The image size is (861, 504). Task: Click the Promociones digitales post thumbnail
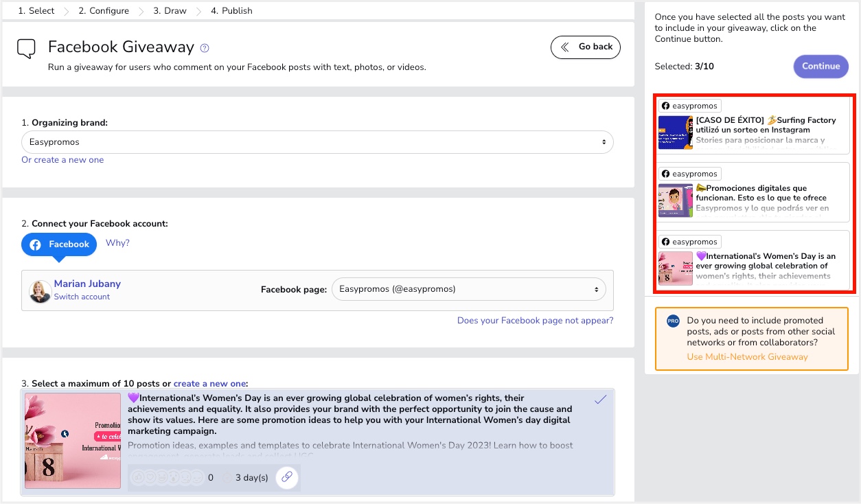coord(676,201)
